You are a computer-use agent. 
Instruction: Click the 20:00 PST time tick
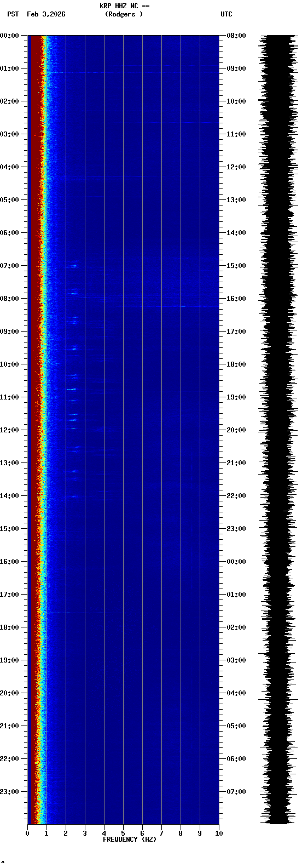(10, 693)
